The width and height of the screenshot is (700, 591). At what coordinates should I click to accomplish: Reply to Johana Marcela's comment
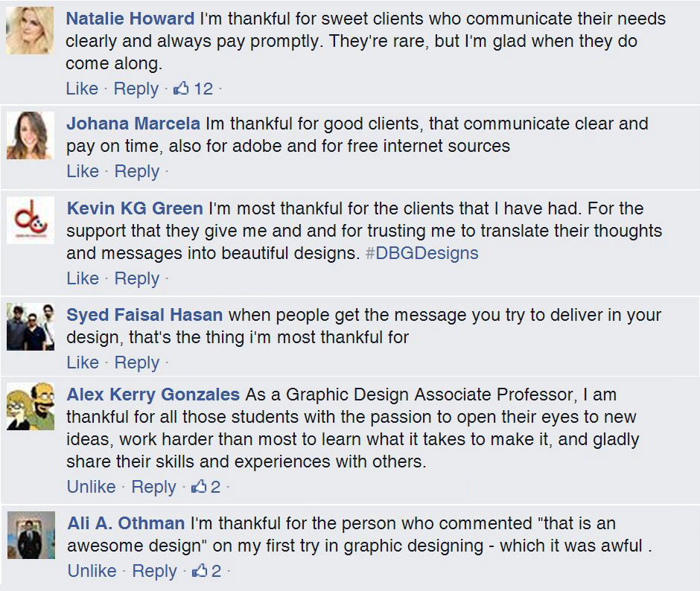point(137,171)
